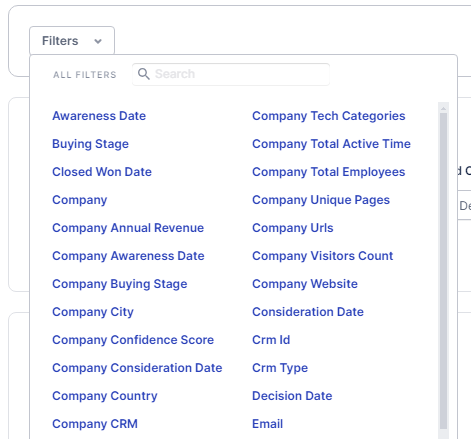The image size is (471, 439).
Task: Select the Email filter
Action: click(268, 424)
